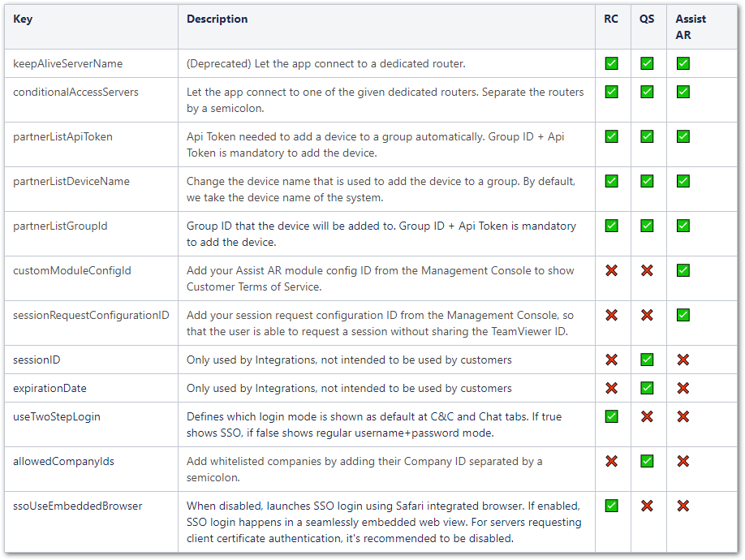Click the Assist AR checkmark for sessionRequestConfigurationID
Image resolution: width=745 pixels, height=560 pixels.
[x=683, y=315]
